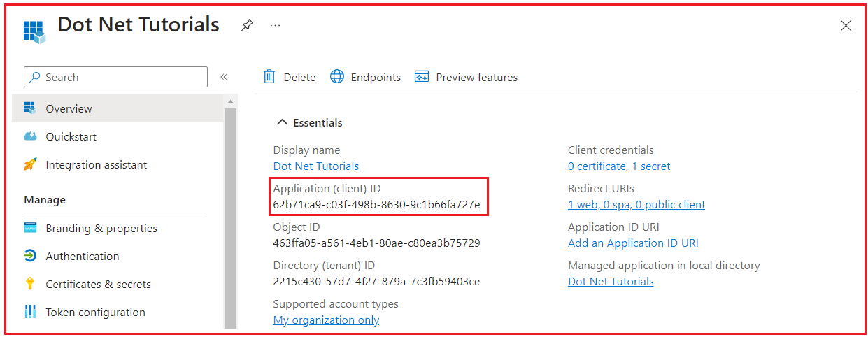This screenshot has width=868, height=337.
Task: Click the My organization only link
Action: 326,320
